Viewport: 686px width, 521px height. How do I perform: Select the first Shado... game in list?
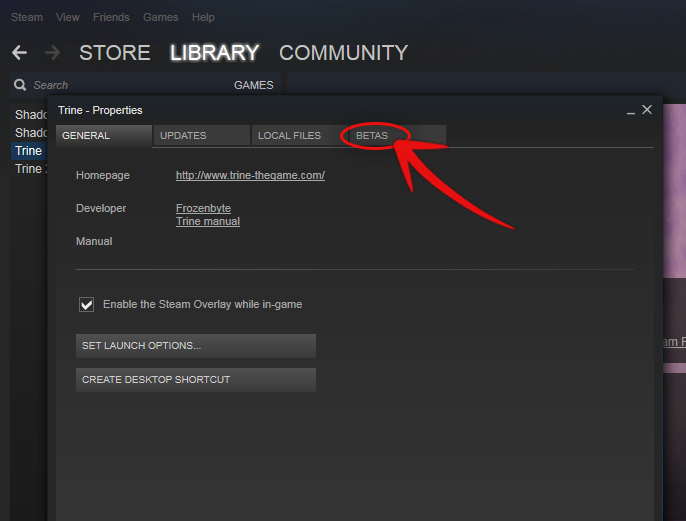[x=31, y=115]
